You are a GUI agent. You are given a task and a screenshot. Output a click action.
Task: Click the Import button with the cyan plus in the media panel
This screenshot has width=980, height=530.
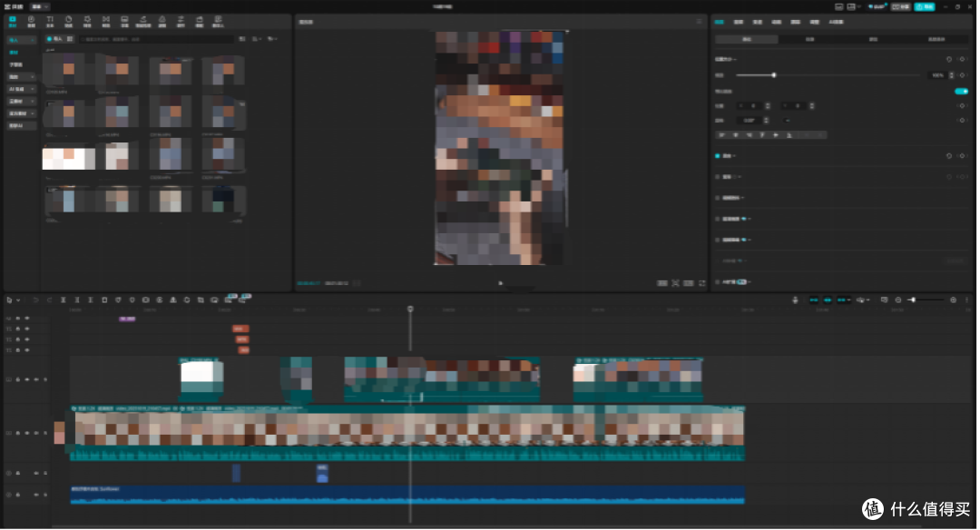point(55,39)
